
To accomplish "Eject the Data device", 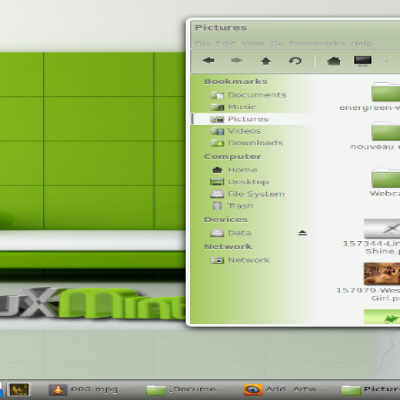I will click(x=302, y=233).
